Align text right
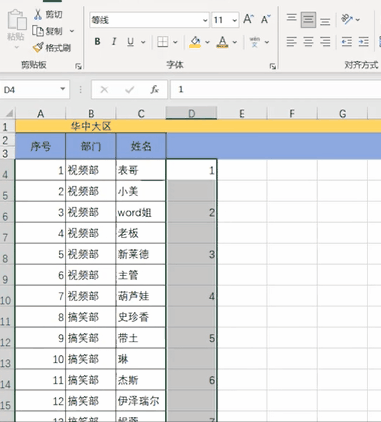The image size is (381, 422). click(x=325, y=42)
